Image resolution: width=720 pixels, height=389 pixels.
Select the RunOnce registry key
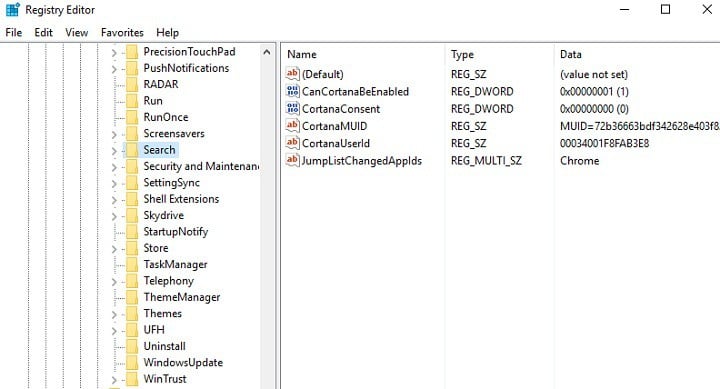point(166,117)
